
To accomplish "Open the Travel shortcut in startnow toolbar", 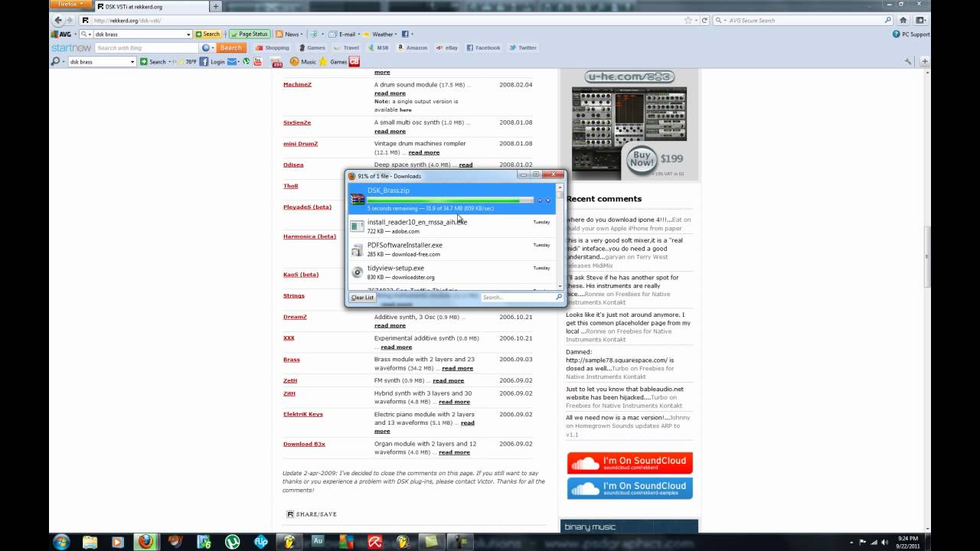I will [346, 47].
